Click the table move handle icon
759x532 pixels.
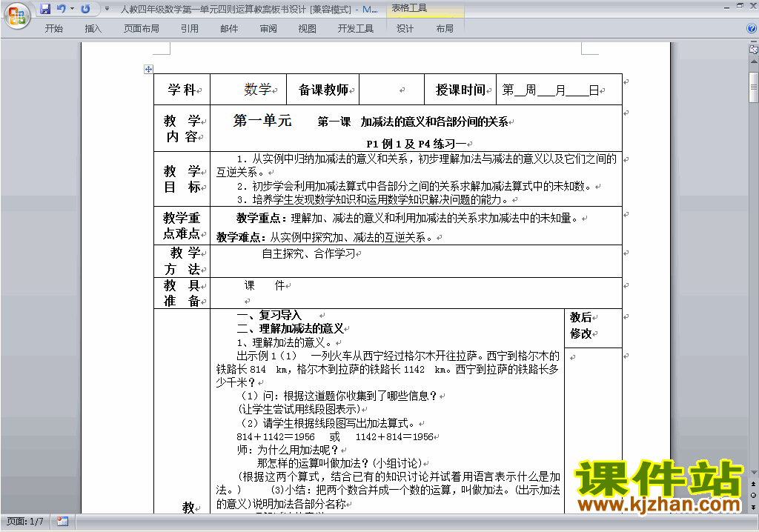148,69
